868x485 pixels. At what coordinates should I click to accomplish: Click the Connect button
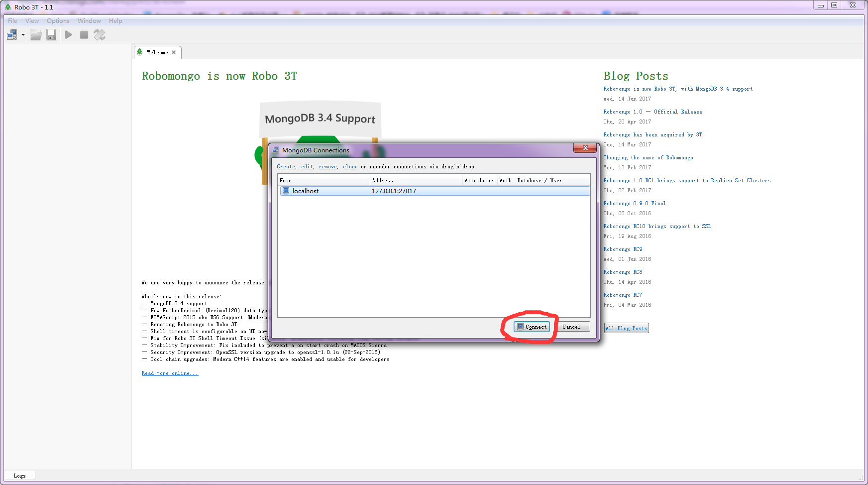(532, 327)
